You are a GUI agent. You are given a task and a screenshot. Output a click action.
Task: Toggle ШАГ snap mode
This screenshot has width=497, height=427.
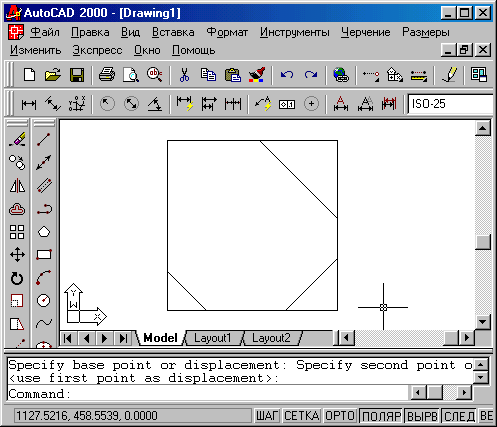267,416
